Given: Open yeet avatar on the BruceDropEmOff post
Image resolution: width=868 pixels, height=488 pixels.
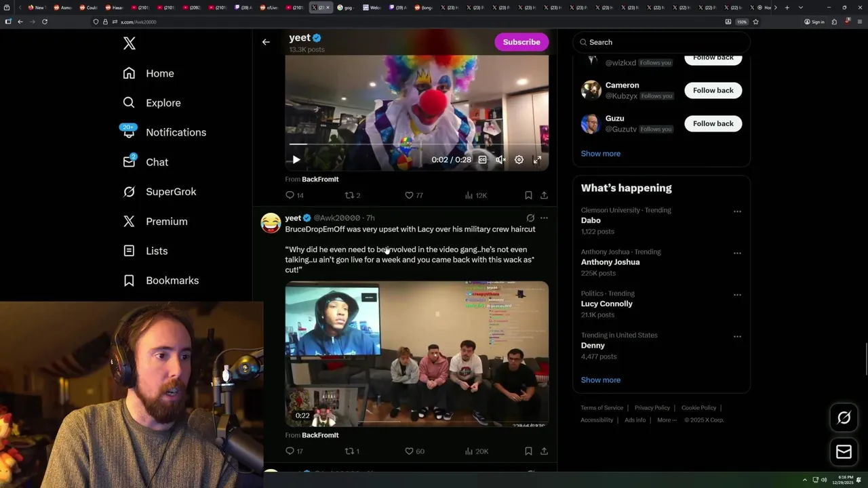Looking at the screenshot, I should point(271,223).
